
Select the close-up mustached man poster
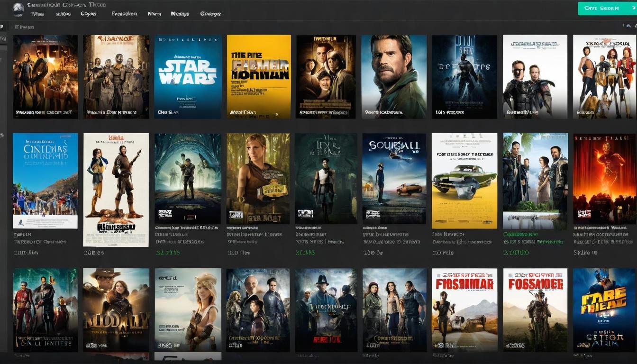pos(394,76)
